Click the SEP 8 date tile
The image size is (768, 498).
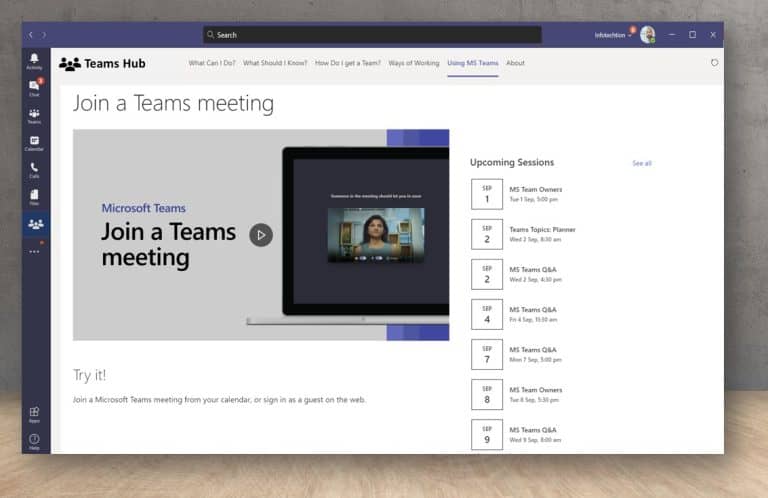coord(487,395)
